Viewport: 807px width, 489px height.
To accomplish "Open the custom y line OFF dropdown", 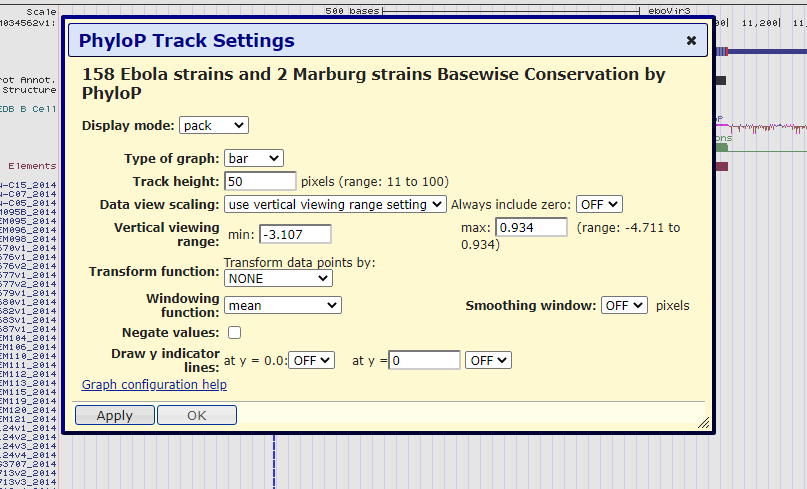I will click(x=488, y=360).
